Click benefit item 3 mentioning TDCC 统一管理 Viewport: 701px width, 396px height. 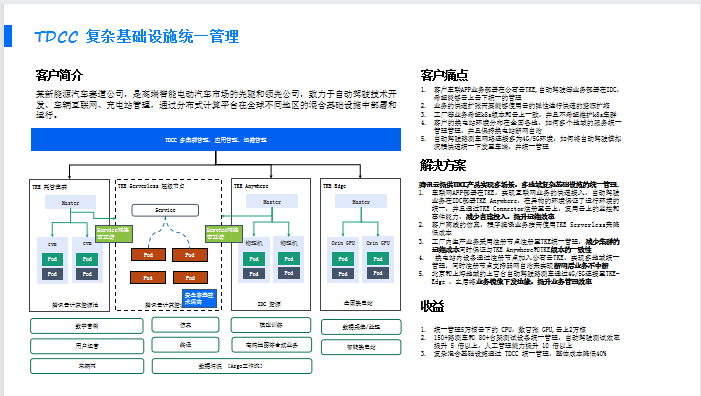pyautogui.click(x=513, y=354)
